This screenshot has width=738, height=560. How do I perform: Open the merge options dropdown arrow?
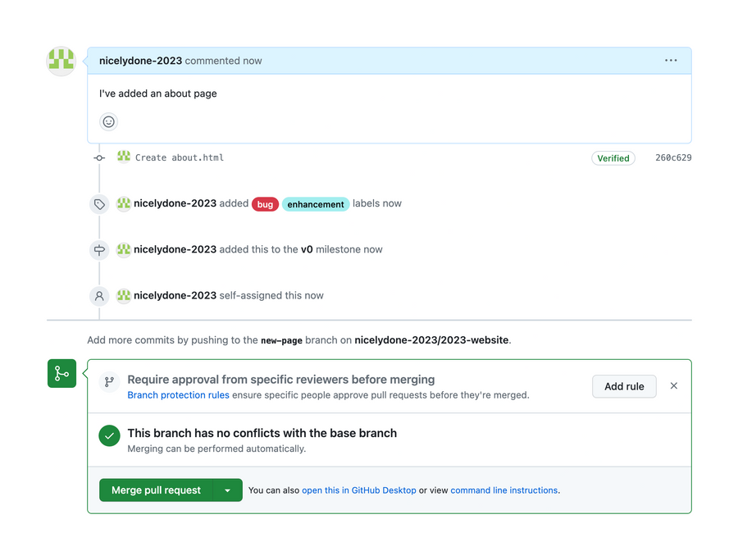click(x=228, y=489)
